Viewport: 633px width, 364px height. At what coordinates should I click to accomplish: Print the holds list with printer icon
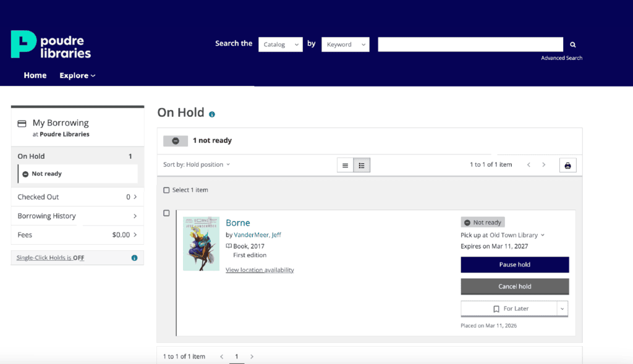tap(567, 165)
